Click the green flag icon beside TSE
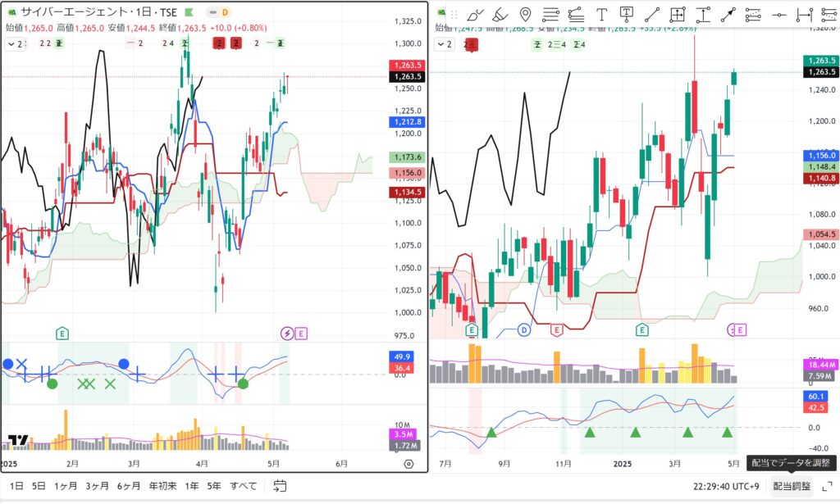This screenshot has width=840, height=504. [x=189, y=11]
